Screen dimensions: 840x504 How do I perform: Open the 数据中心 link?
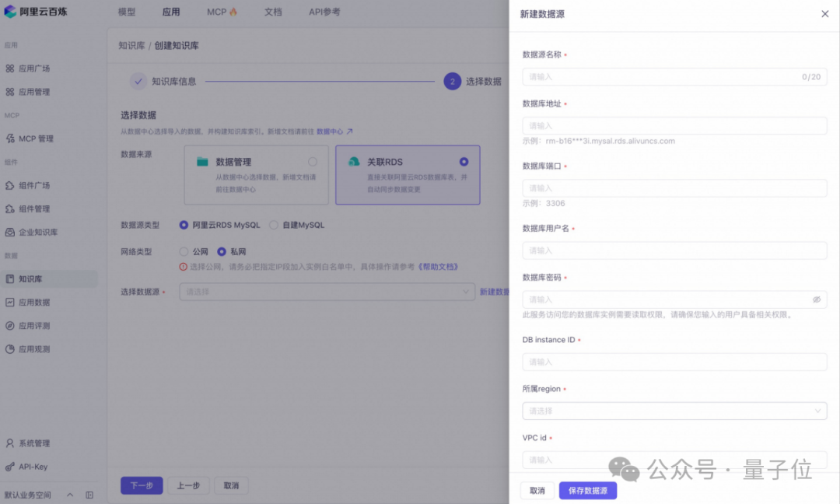tap(334, 131)
